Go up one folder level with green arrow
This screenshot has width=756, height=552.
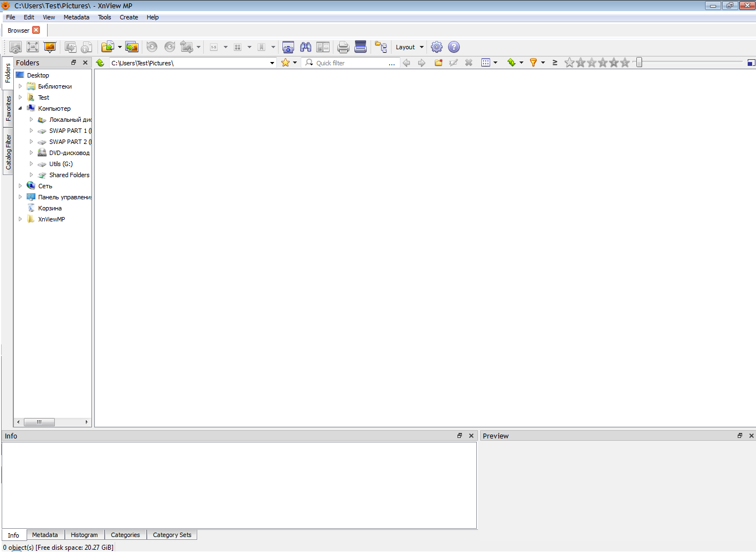click(100, 63)
